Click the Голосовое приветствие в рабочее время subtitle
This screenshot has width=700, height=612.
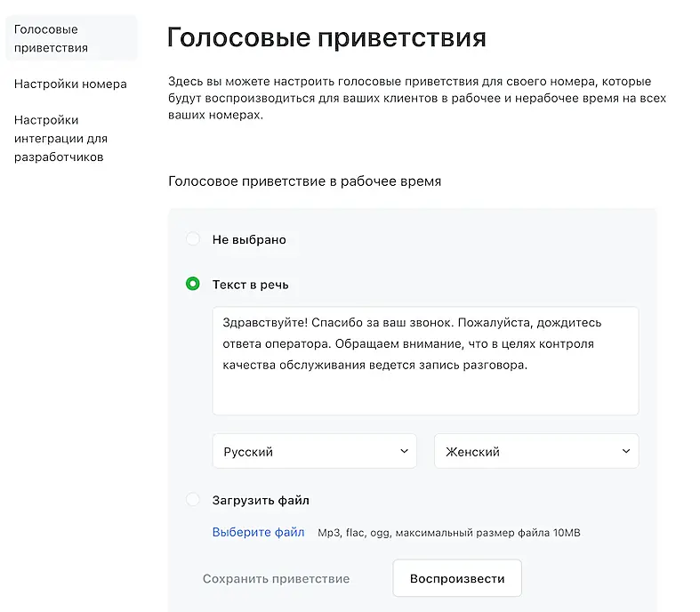pos(304,181)
